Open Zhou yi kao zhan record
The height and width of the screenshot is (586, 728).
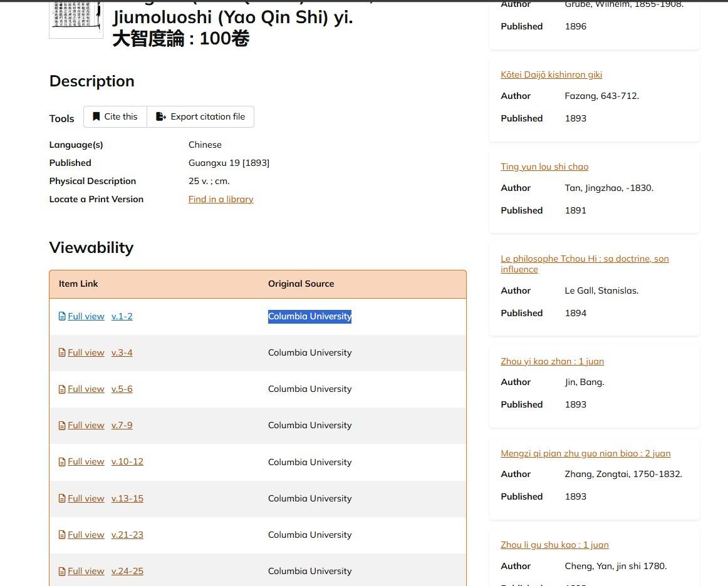click(x=552, y=361)
